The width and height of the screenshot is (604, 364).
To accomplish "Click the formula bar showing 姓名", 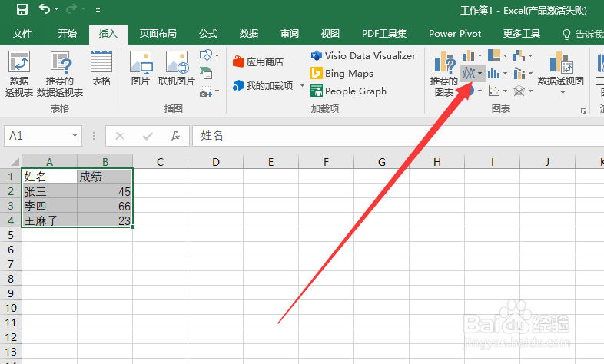I will (x=398, y=136).
